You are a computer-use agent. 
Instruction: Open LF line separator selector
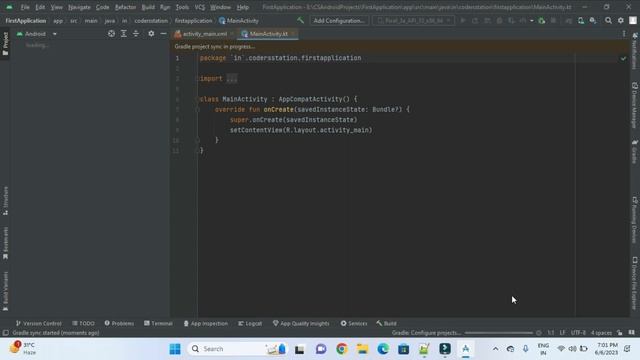[562, 333]
